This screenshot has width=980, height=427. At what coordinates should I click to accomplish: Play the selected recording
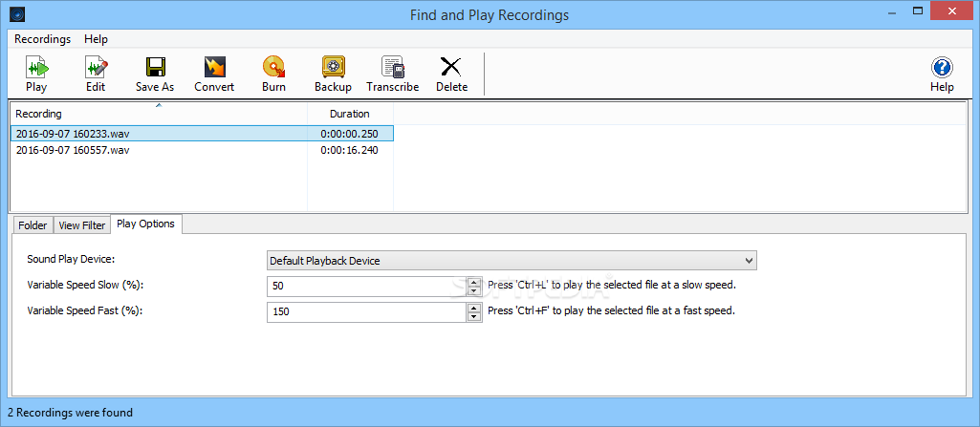(x=36, y=74)
